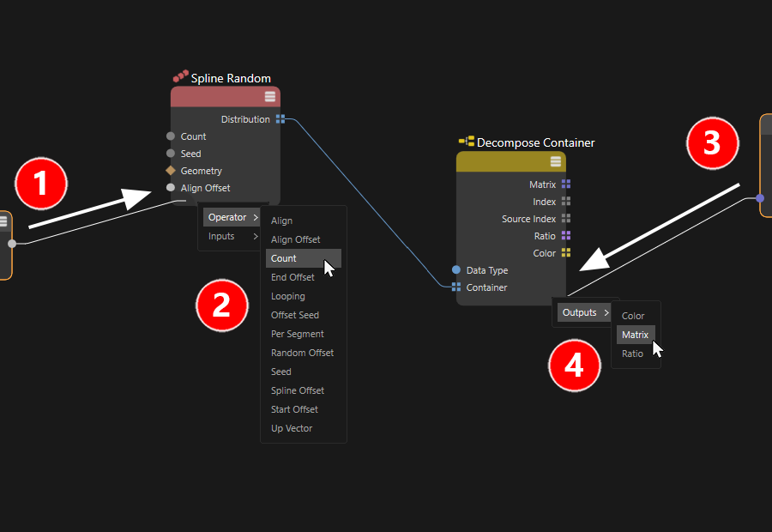The height and width of the screenshot is (532, 772).
Task: Click the Decompose Container node type icon
Action: pyautogui.click(x=467, y=141)
